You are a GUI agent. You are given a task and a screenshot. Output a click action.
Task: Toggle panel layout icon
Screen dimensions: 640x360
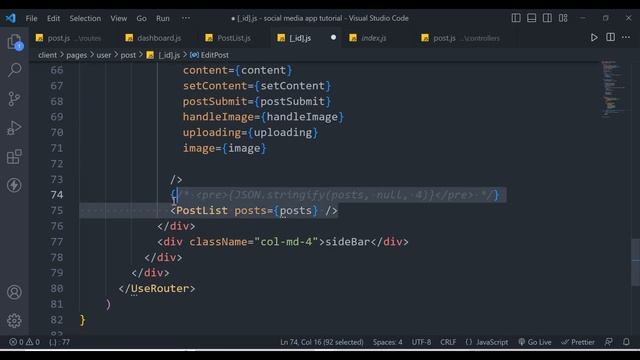tap(531, 18)
